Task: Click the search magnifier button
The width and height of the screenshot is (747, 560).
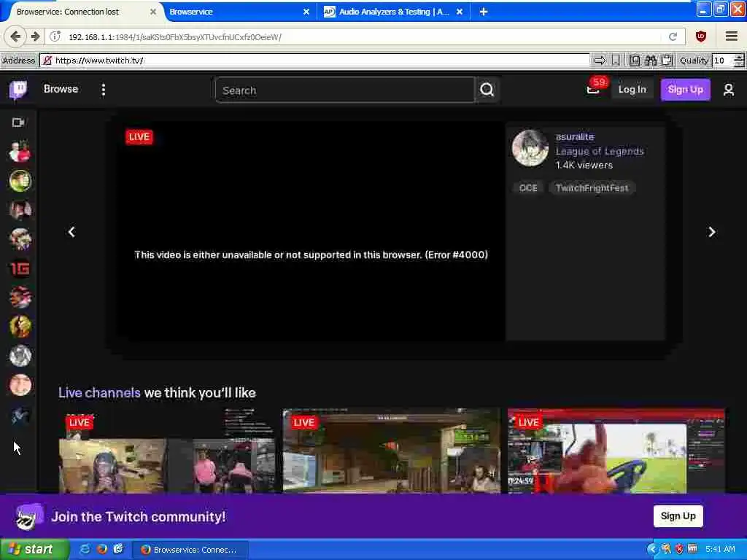Action: click(487, 90)
